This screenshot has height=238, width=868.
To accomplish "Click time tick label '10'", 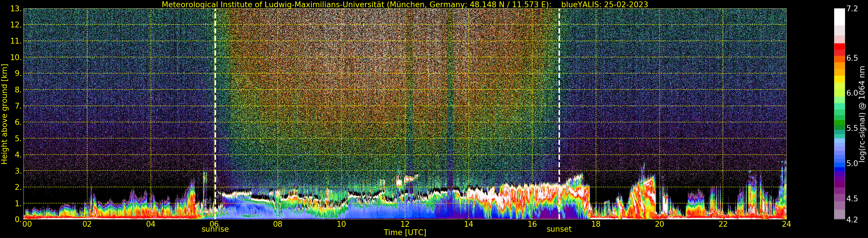I will click(341, 224).
